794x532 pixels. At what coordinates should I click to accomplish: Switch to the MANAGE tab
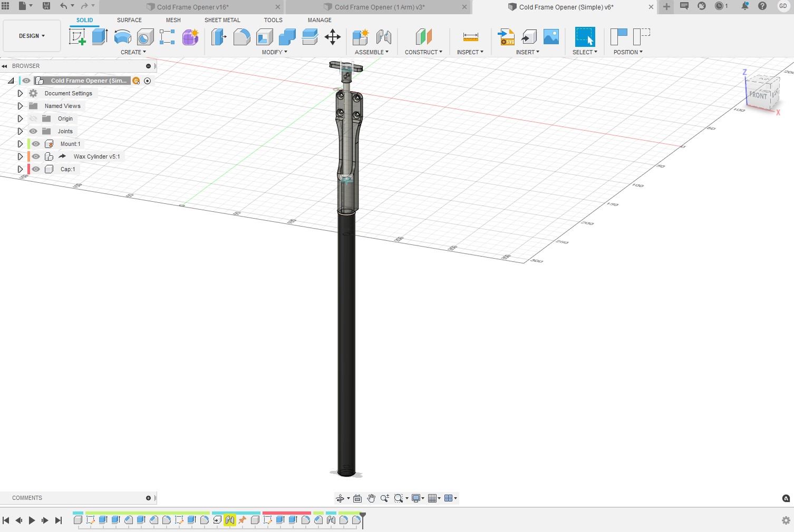point(319,20)
